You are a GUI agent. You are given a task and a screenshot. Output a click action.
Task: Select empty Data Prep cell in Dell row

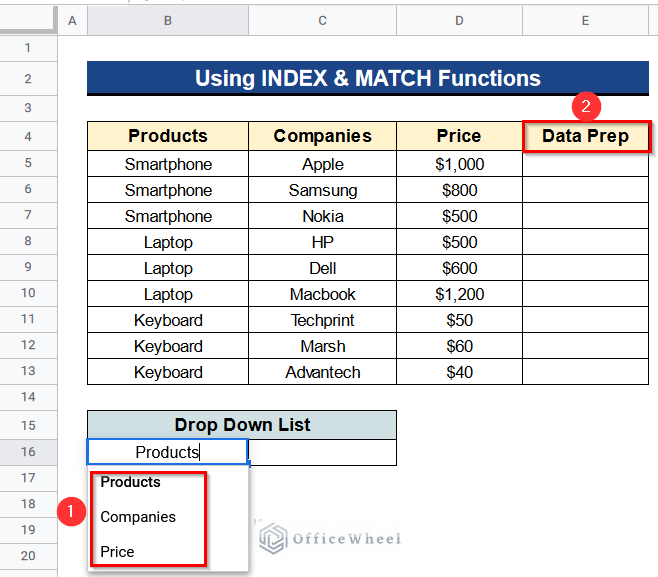click(x=585, y=268)
